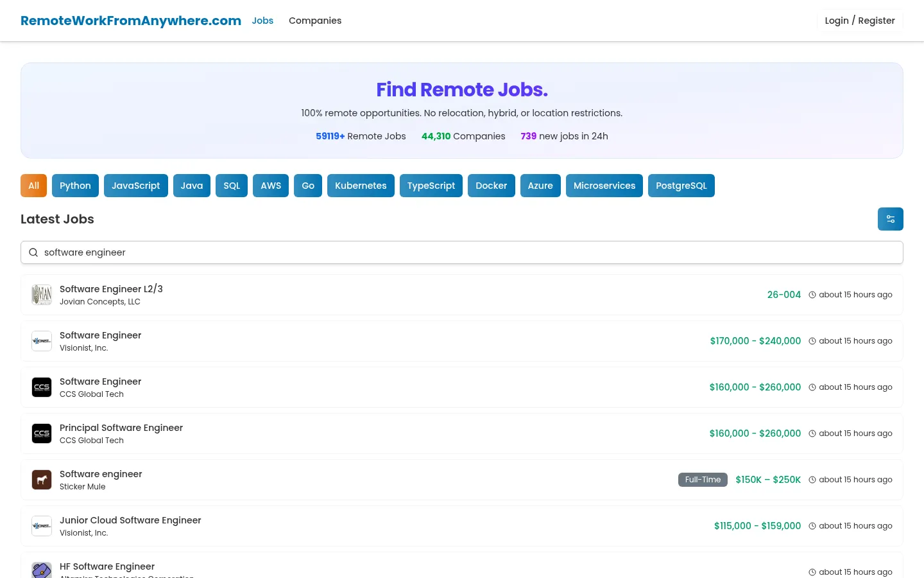Filter jobs by Docker tag
Image resolution: width=924 pixels, height=578 pixels.
[x=492, y=186]
